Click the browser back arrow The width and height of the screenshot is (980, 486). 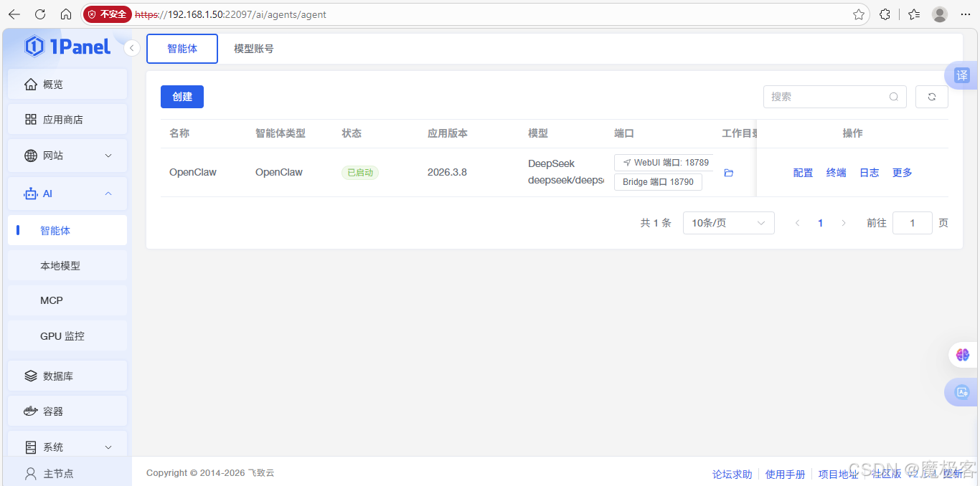point(14,14)
